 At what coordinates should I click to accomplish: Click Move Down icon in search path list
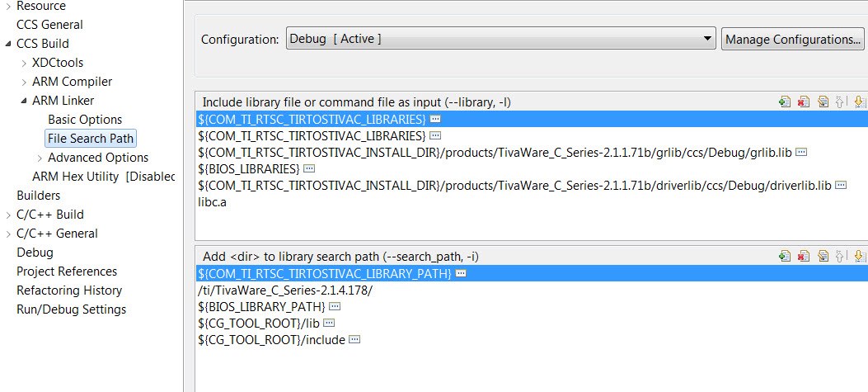tap(859, 256)
